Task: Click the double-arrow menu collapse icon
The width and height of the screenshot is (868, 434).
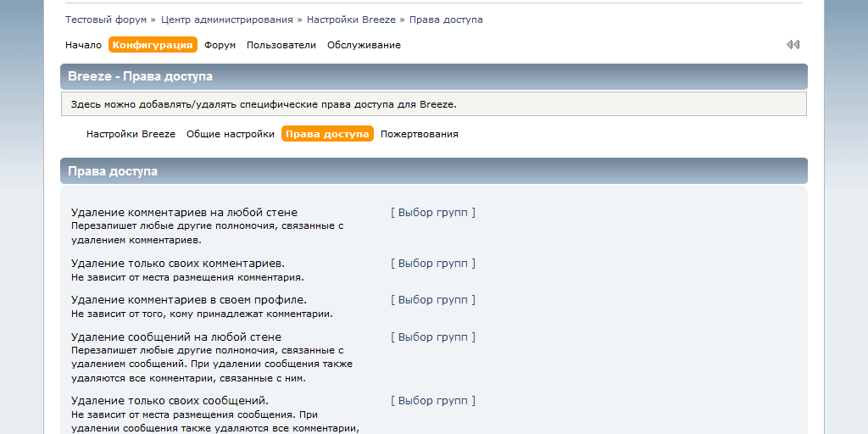Action: (x=793, y=45)
